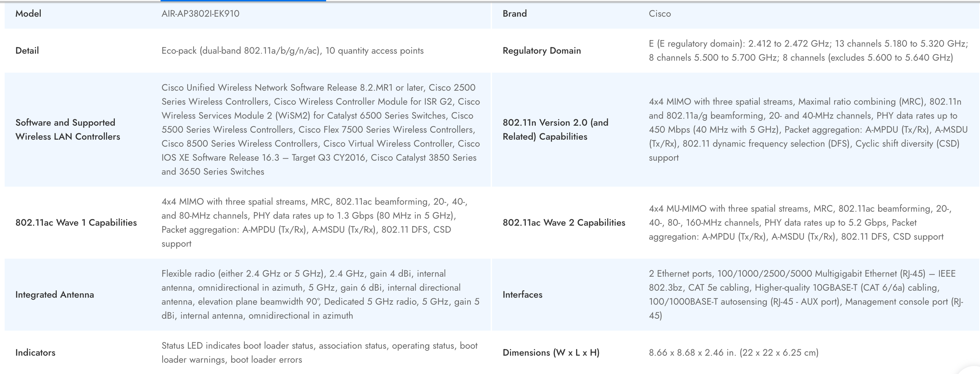Click the 1.3 Gbps Wave 1 description
Viewport: 980px width, 374px height.
coord(314,222)
